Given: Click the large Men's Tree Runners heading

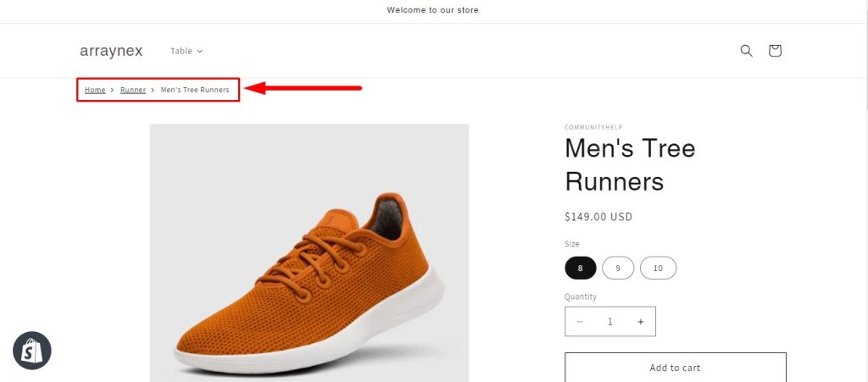Looking at the screenshot, I should pos(630,164).
